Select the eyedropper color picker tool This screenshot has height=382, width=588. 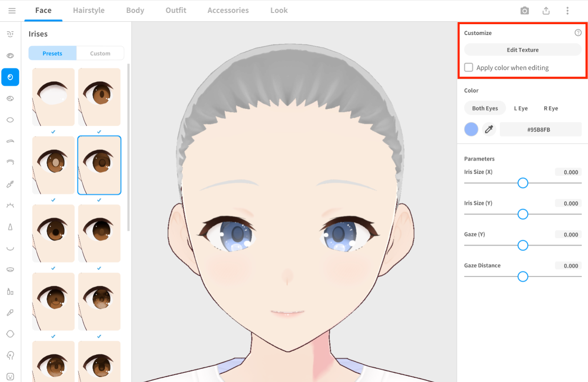tap(489, 129)
